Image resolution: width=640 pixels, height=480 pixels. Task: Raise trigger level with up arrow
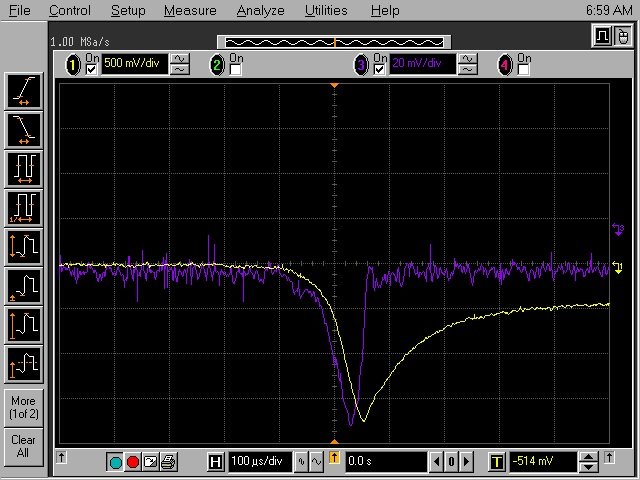click(588, 458)
